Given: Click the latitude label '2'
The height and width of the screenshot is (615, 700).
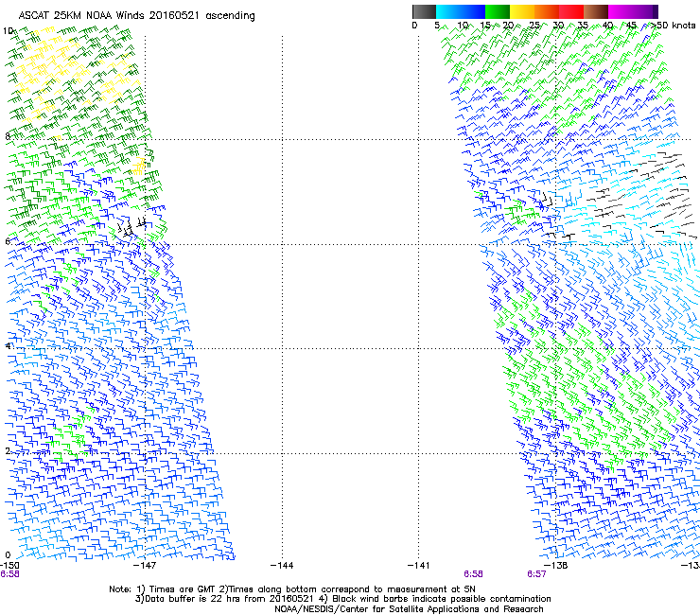Looking at the screenshot, I should (x=8, y=451).
